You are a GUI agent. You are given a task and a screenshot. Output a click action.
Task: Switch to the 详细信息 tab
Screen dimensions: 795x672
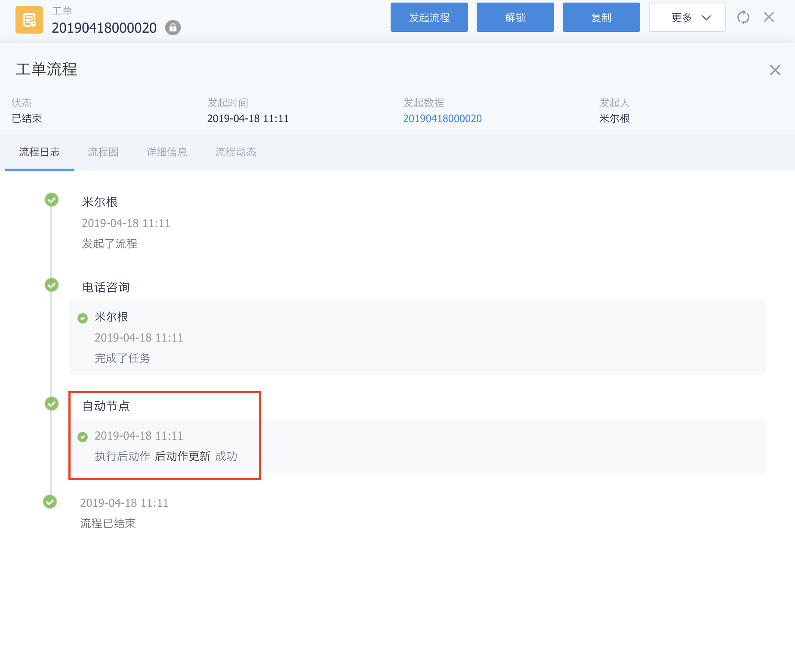point(167,152)
